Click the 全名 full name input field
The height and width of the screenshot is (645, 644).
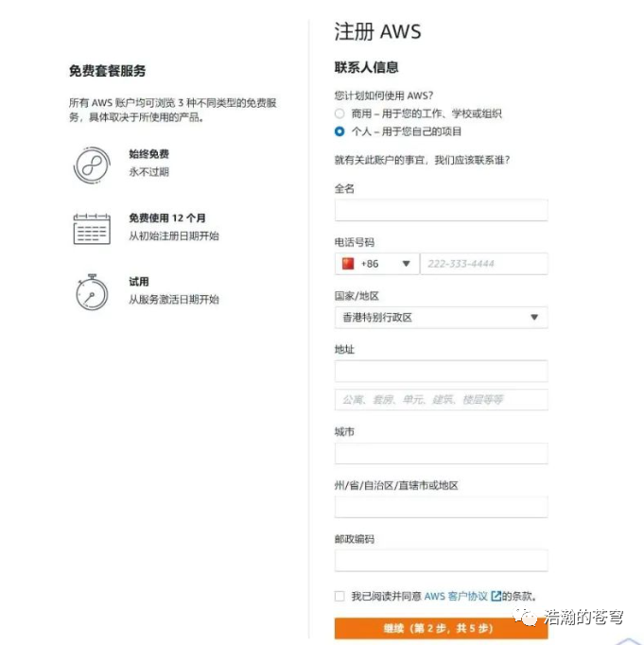click(441, 210)
